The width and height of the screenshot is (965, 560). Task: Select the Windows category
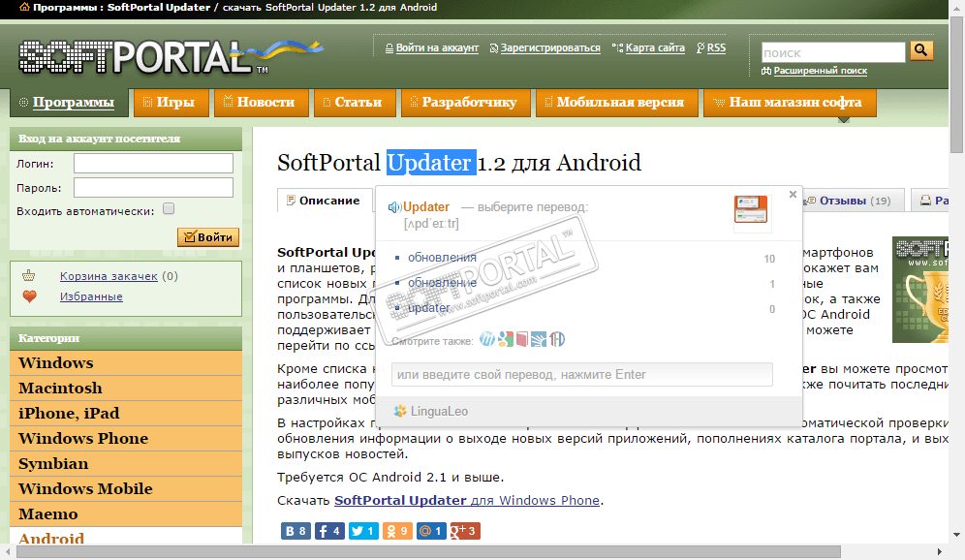(x=126, y=363)
